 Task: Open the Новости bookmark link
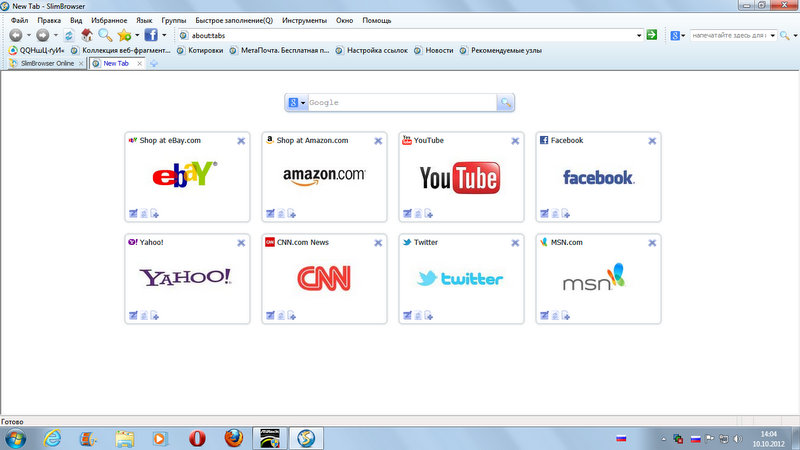434,51
